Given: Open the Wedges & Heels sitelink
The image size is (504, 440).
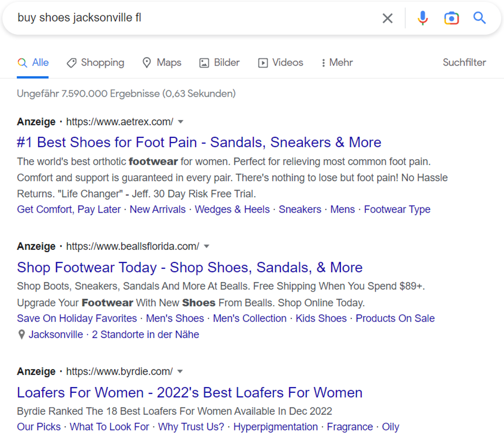Looking at the screenshot, I should (232, 209).
